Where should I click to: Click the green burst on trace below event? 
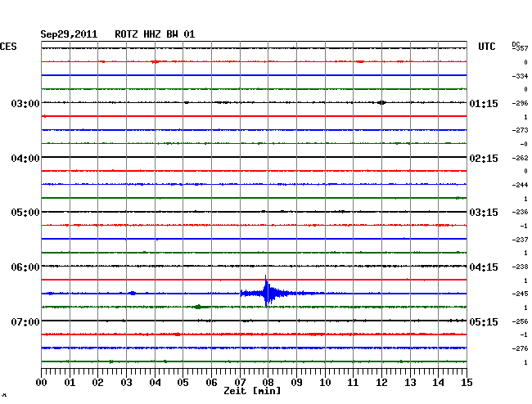(x=199, y=307)
